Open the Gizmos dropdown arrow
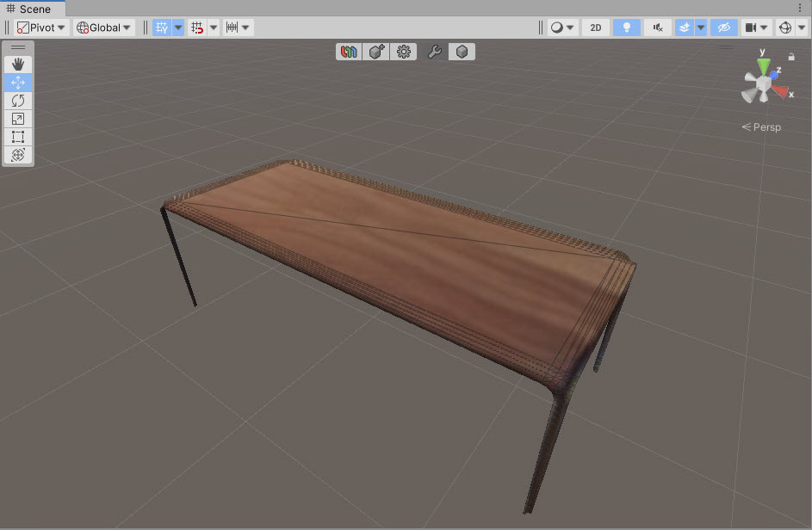The width and height of the screenshot is (812, 530). point(802,28)
